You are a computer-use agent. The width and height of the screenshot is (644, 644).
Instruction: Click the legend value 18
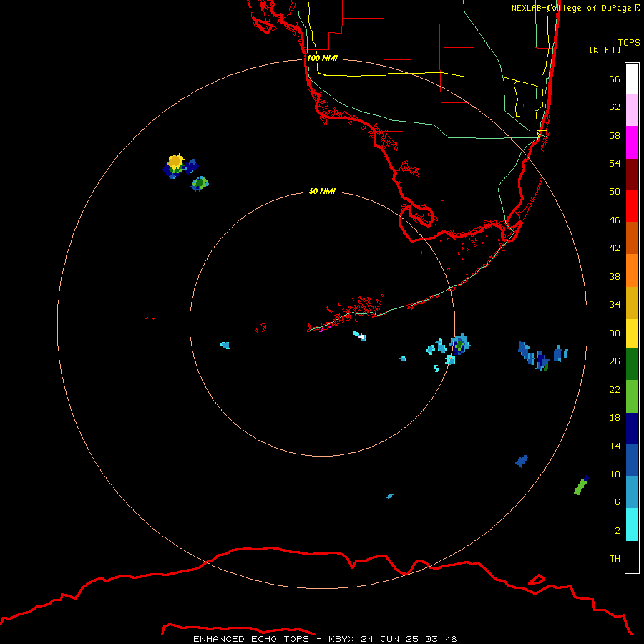615,418
